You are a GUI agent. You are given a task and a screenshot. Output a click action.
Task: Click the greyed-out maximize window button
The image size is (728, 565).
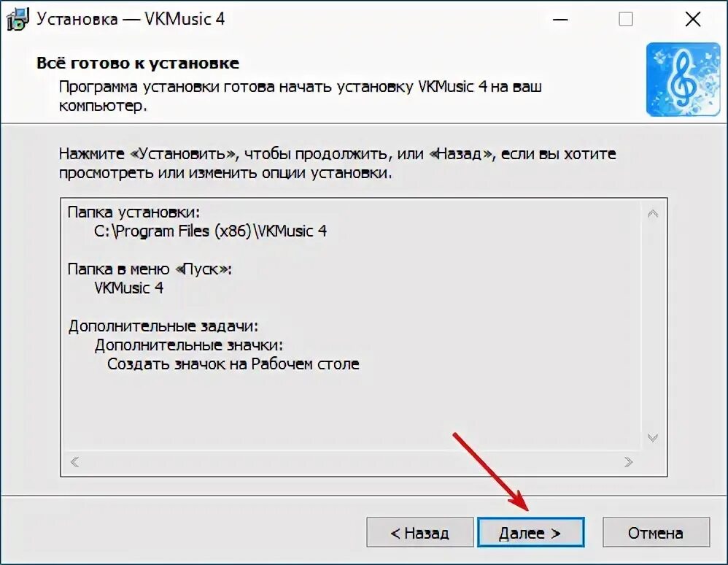click(625, 20)
